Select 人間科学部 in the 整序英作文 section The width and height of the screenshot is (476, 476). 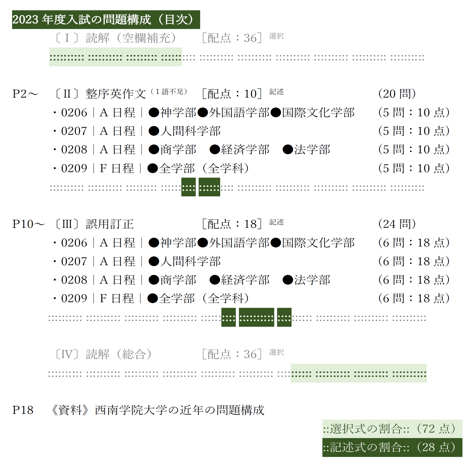click(190, 131)
